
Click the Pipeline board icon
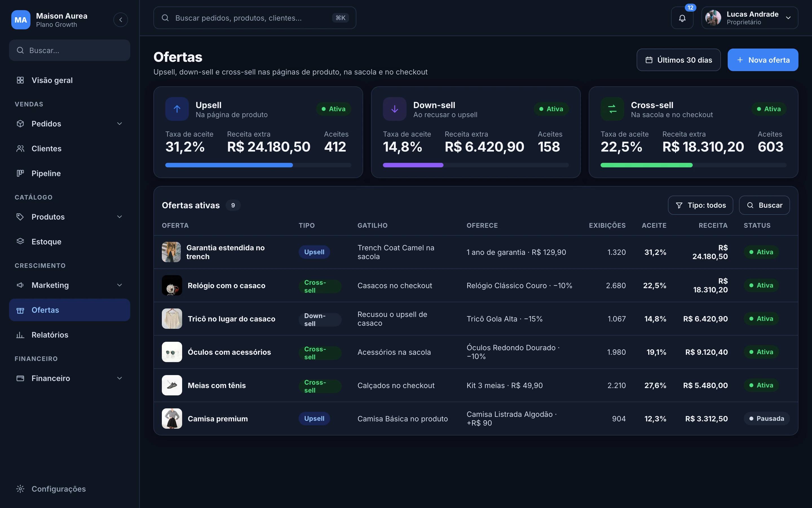pos(20,173)
